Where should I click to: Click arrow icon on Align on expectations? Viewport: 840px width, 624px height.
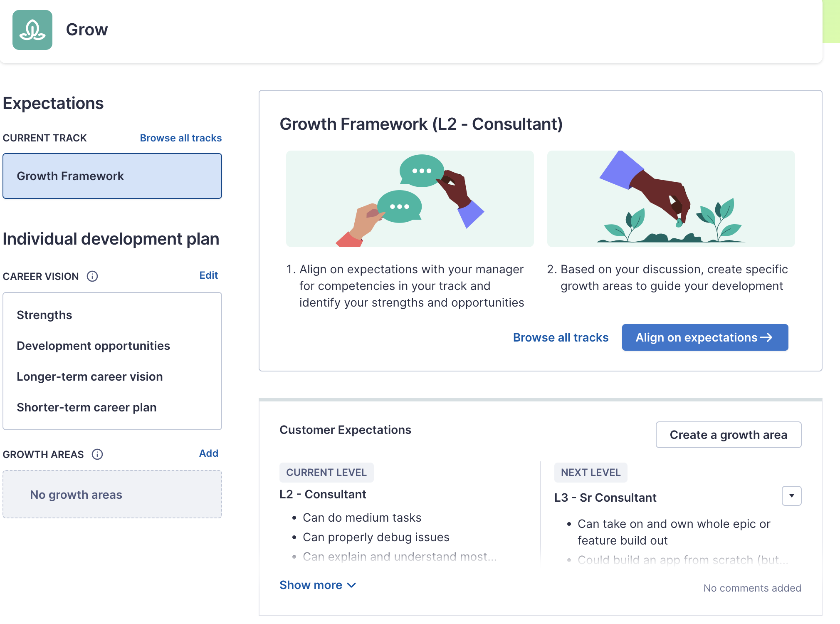click(x=766, y=337)
